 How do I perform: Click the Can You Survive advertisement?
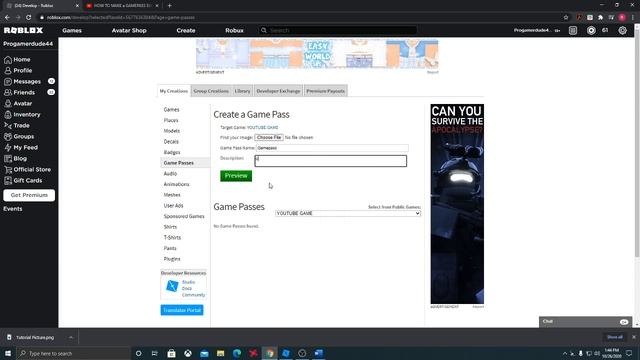point(457,204)
